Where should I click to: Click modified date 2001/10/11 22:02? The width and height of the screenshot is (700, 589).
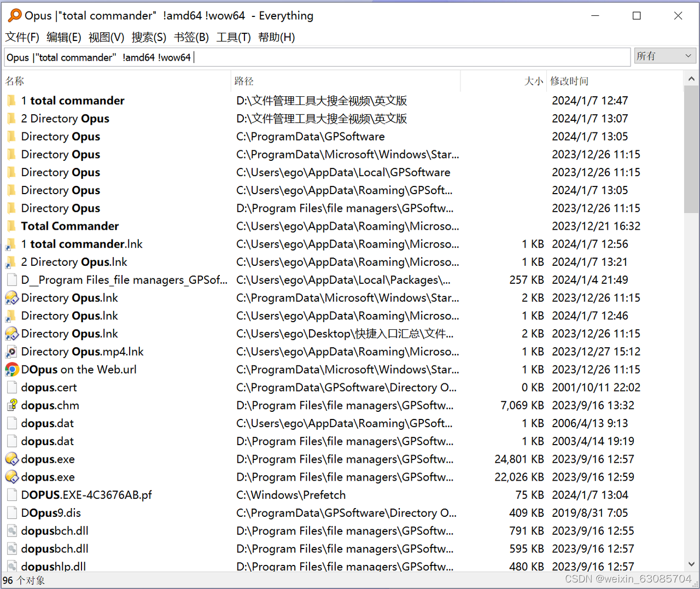point(596,388)
